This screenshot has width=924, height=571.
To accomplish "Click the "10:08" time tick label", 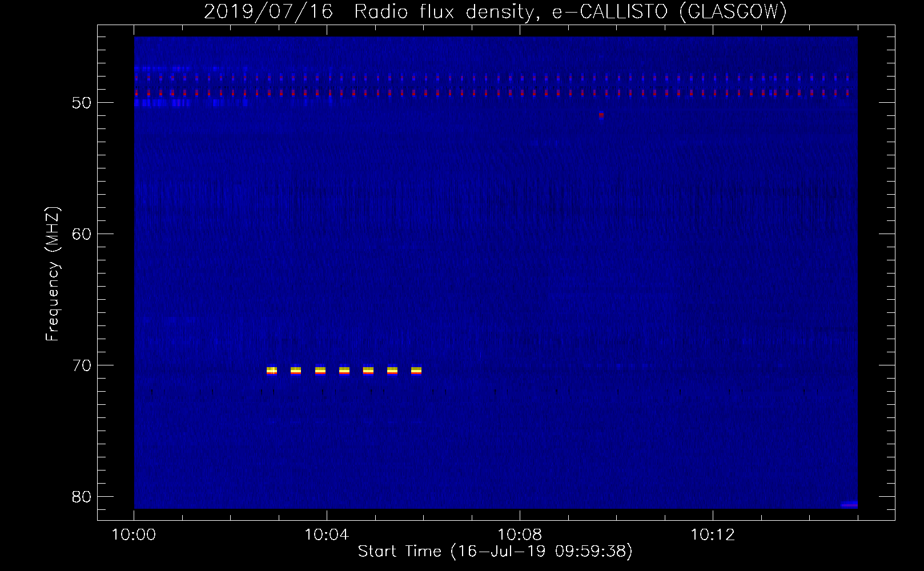I will point(520,534).
